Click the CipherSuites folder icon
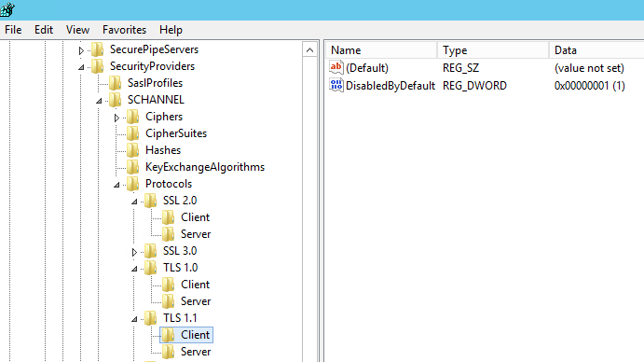Viewport: 644px width, 362px height. click(132, 133)
